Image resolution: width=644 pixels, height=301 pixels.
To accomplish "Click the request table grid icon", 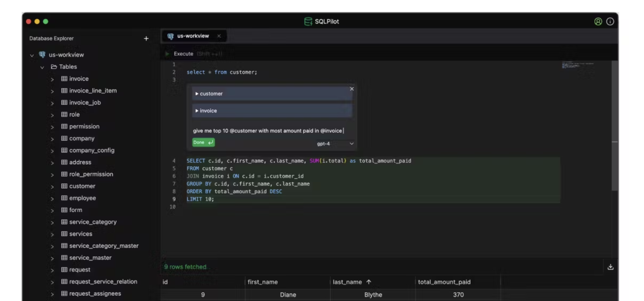I will [x=64, y=269].
